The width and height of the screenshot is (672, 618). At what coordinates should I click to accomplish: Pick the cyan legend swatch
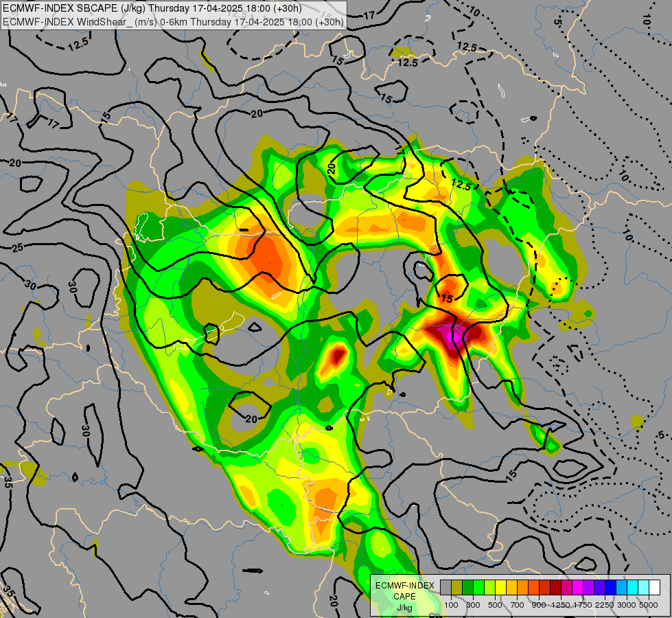[x=632, y=588]
